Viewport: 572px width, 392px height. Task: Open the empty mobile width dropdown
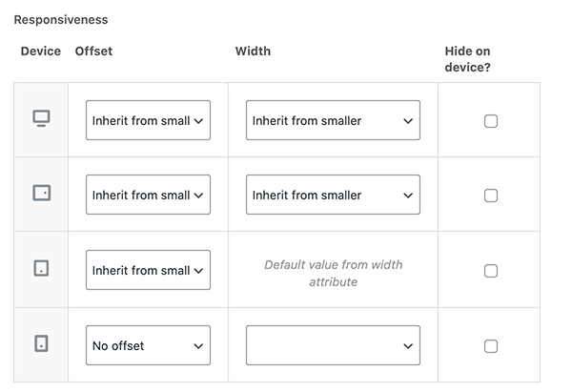tap(333, 345)
